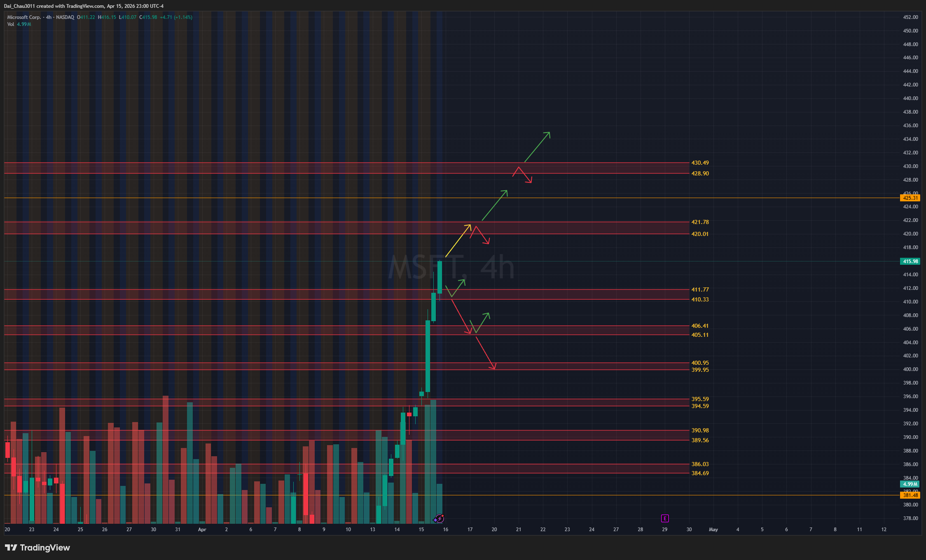Click the orange 425.31 price label
This screenshot has width=926, height=560.
910,198
